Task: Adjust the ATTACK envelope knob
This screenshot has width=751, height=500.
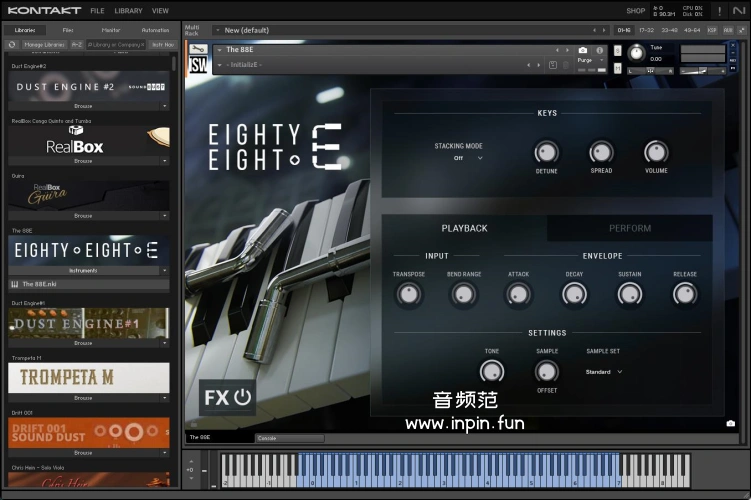Action: point(518,294)
